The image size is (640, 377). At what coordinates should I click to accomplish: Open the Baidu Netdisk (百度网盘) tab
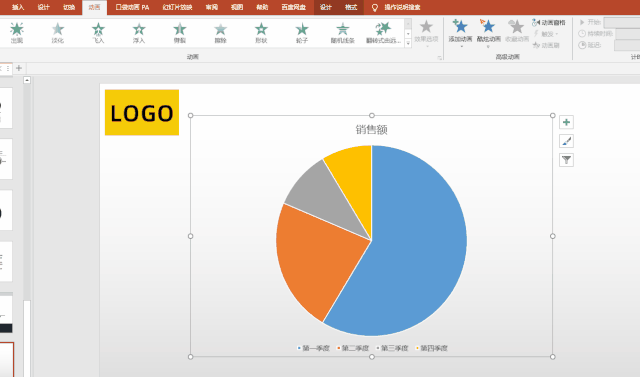point(293,7)
